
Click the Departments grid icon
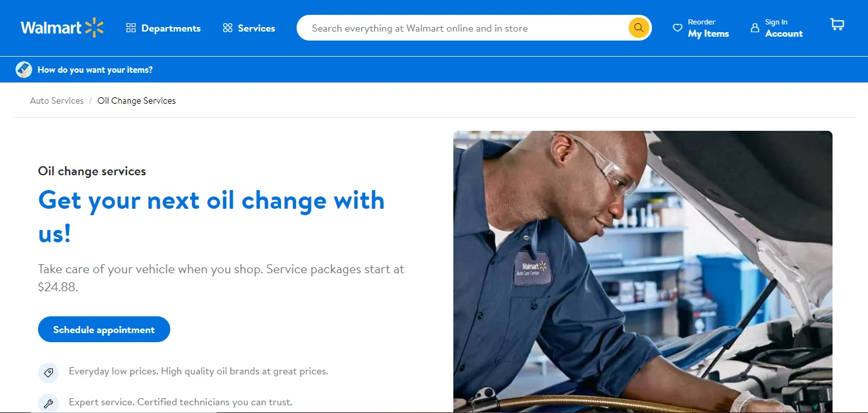[x=131, y=28]
